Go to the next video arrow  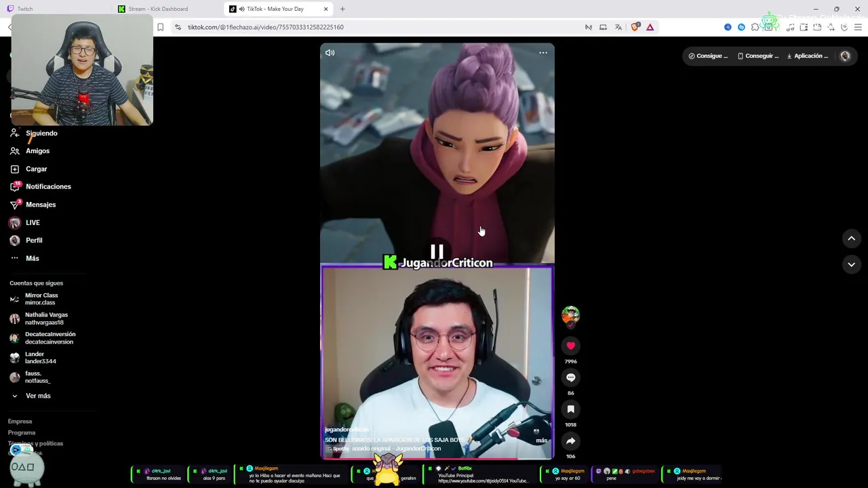852,264
